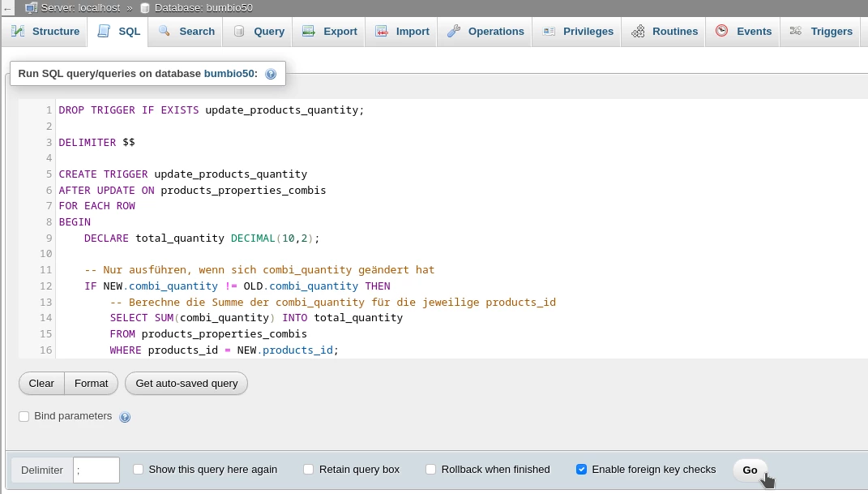The height and width of the screenshot is (494, 868).
Task: Click the SELECT SUM(combi_quantity) line
Action: (x=256, y=318)
